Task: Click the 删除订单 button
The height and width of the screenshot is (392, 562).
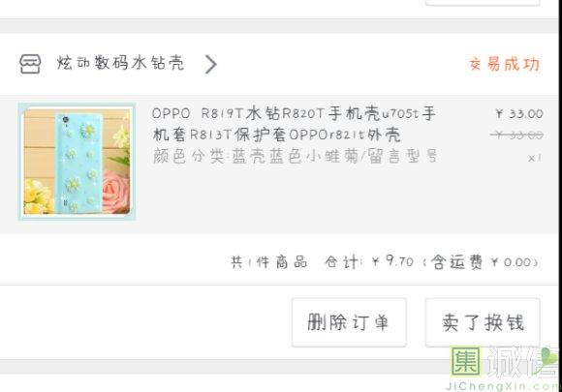Action: click(349, 322)
